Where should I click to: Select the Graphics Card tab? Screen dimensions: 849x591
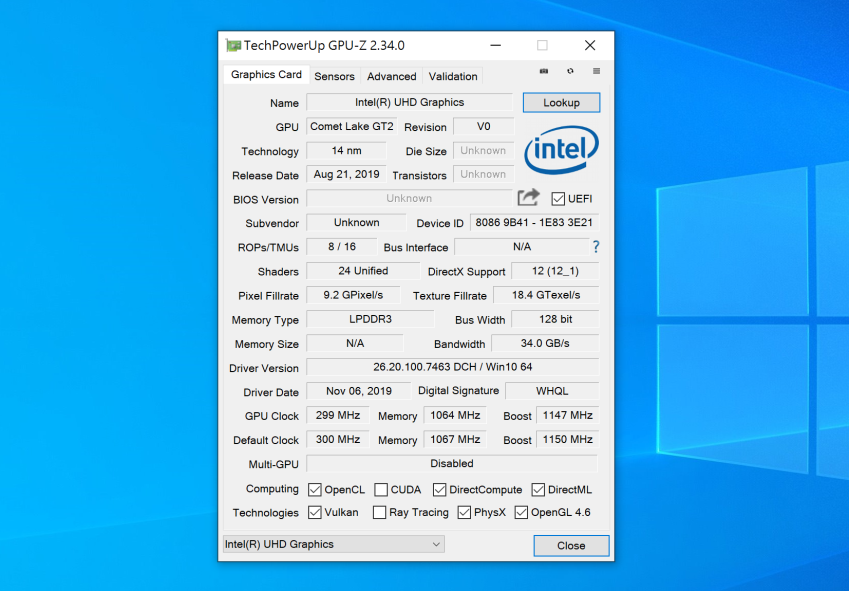tap(266, 75)
